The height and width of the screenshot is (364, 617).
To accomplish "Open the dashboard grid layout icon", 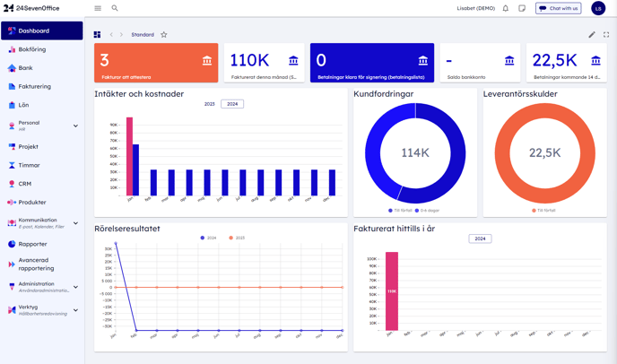I will [x=98, y=35].
